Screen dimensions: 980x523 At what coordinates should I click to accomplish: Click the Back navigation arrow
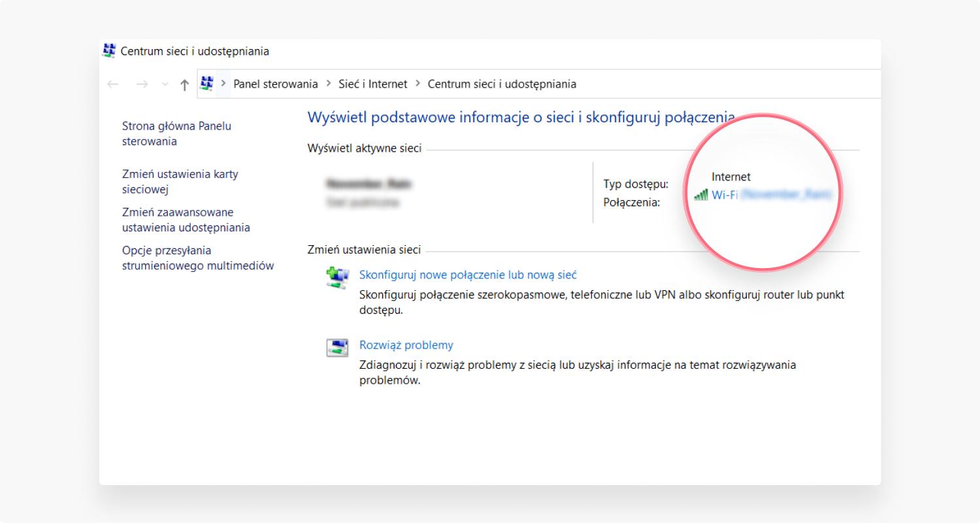(x=113, y=84)
